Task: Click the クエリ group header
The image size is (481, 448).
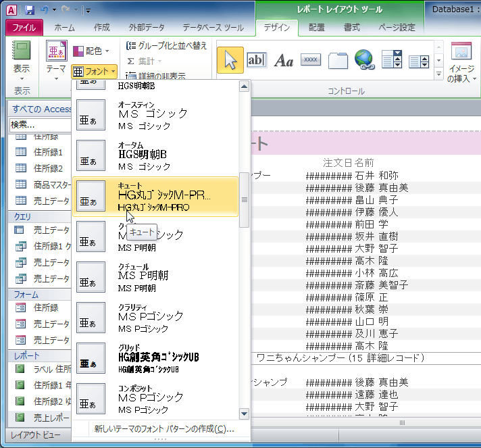Action: click(40, 217)
